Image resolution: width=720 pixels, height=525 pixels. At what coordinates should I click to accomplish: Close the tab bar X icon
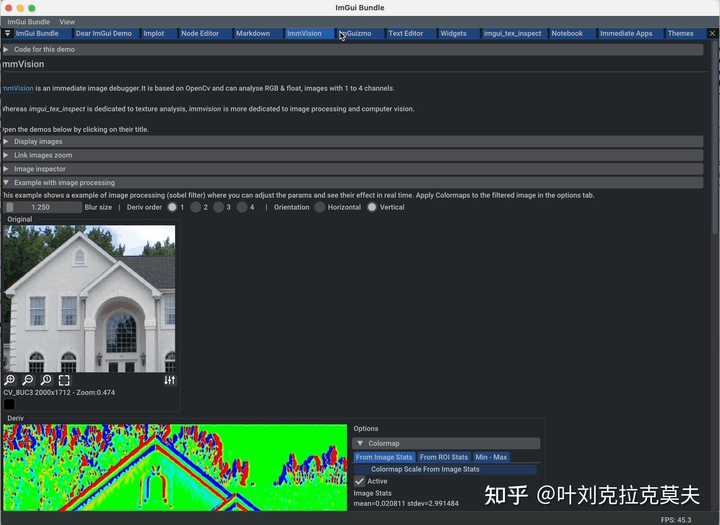713,34
